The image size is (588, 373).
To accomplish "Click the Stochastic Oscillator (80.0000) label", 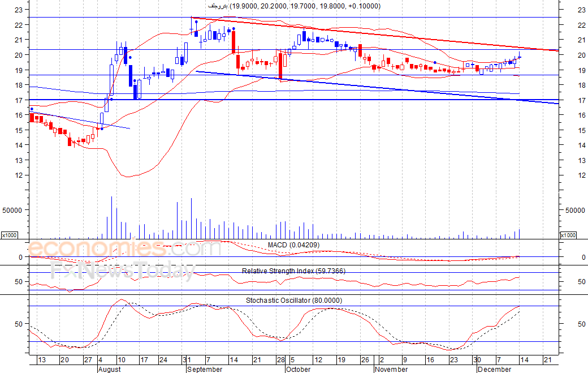I will click(294, 301).
